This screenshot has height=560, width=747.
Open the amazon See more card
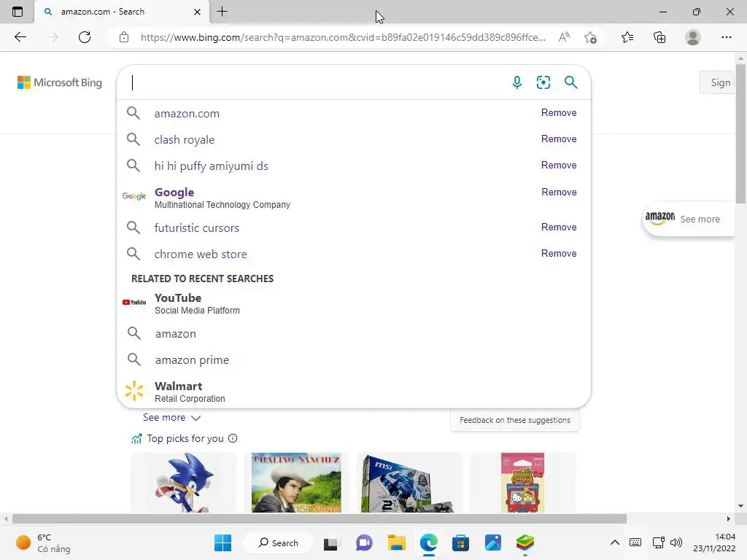[688, 219]
